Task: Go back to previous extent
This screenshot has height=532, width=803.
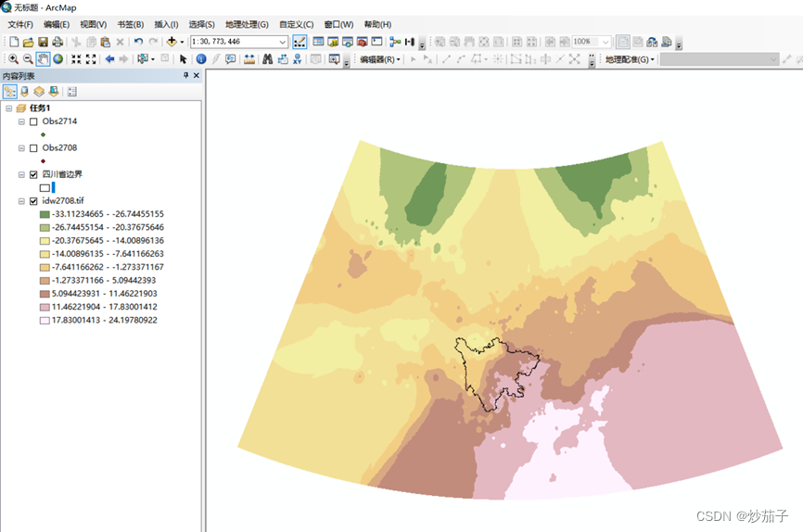Action: point(109,59)
